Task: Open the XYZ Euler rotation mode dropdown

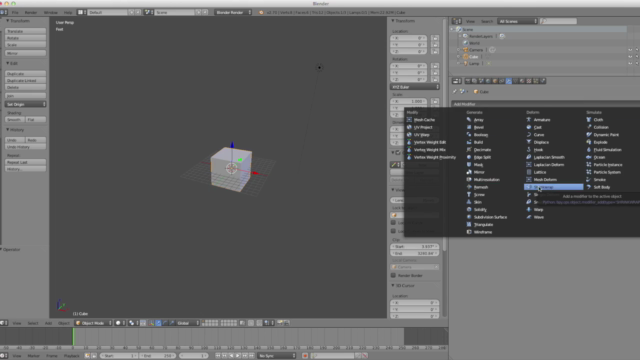Action: 415,87
